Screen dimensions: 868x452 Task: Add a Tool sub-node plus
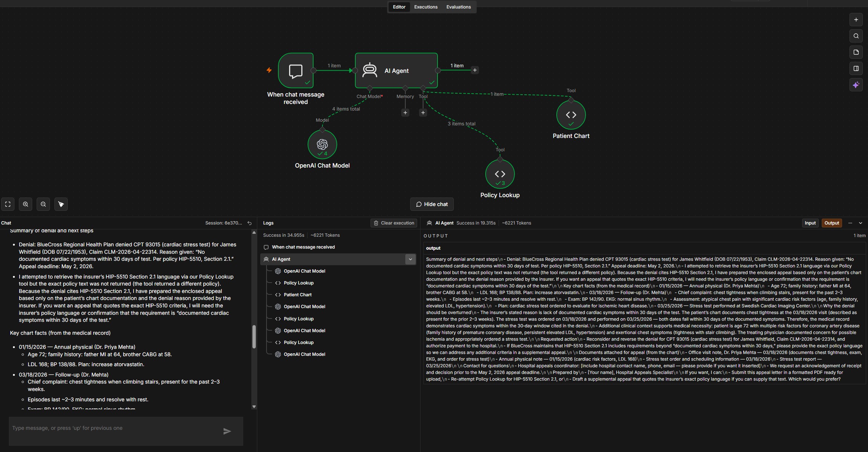(423, 113)
